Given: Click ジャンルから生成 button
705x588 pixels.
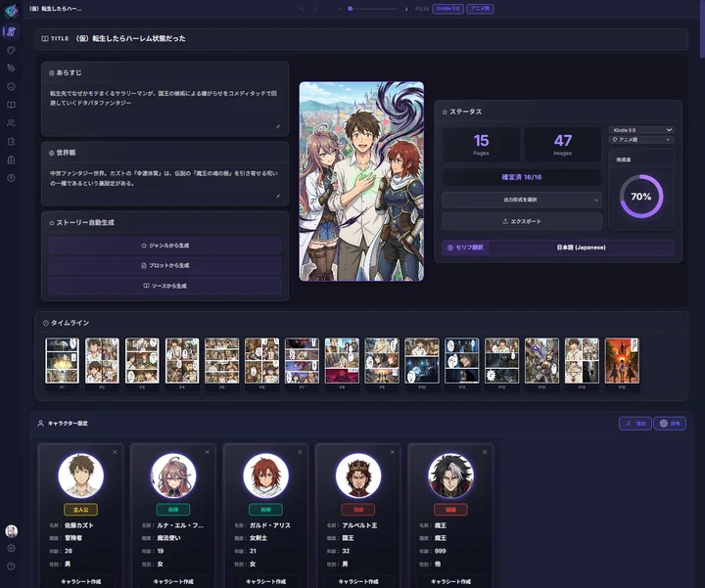Looking at the screenshot, I should (x=165, y=246).
